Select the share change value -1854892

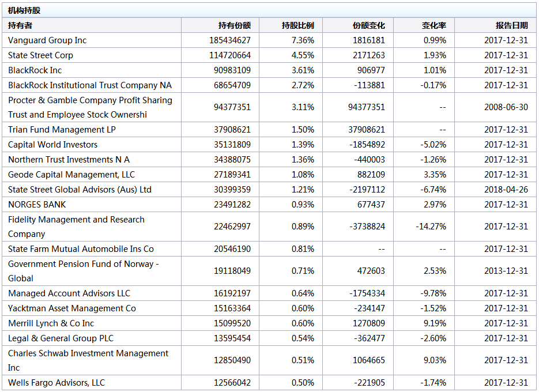pos(367,145)
